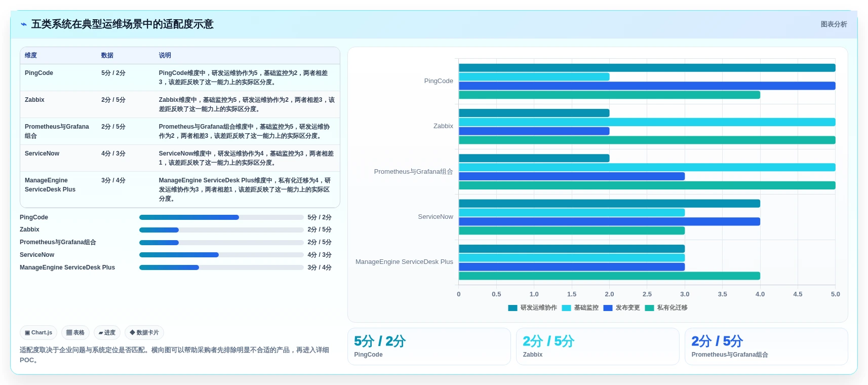Click Zabbix y-axis label in chart
This screenshot has height=385, width=868.
443,126
